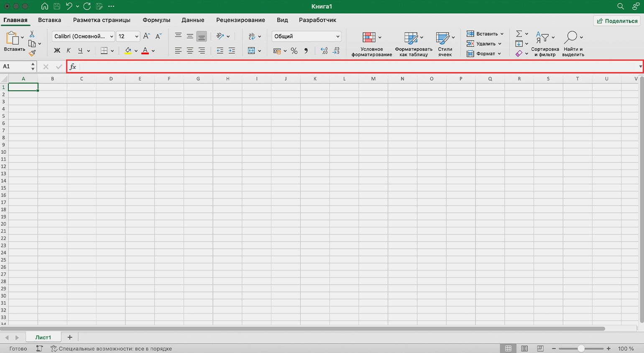Switch to Page Layout view in status bar
The image size is (644, 353).
(524, 348)
